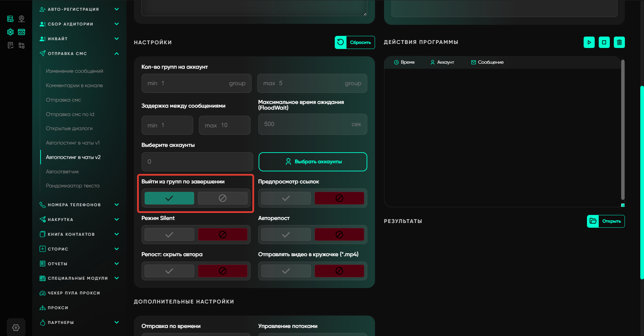
Task: Click the user network icon in left strip
Action: (x=21, y=19)
